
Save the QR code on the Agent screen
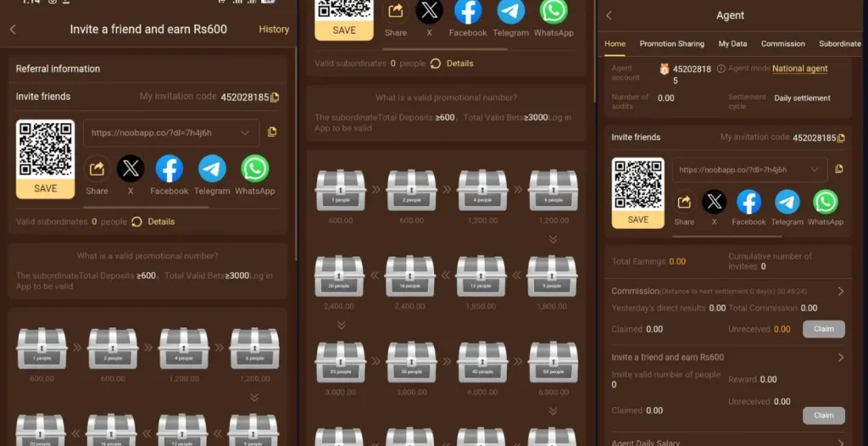637,220
